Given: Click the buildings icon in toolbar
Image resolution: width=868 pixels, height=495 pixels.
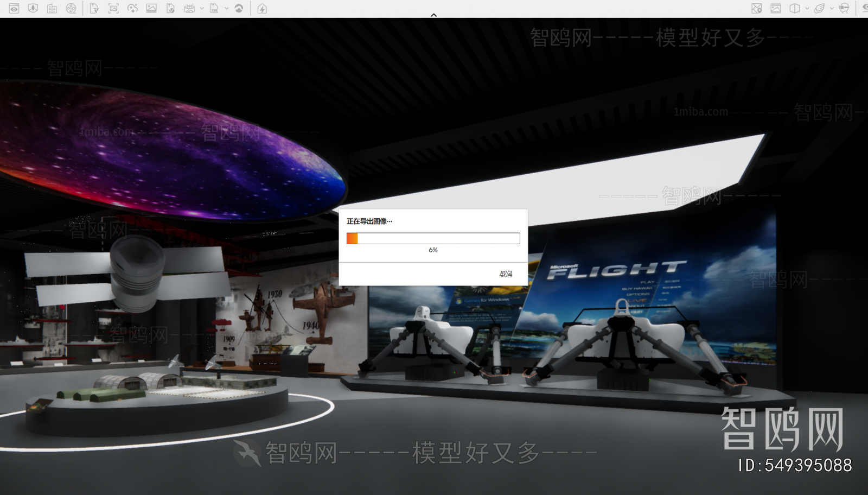Looking at the screenshot, I should click(52, 9).
